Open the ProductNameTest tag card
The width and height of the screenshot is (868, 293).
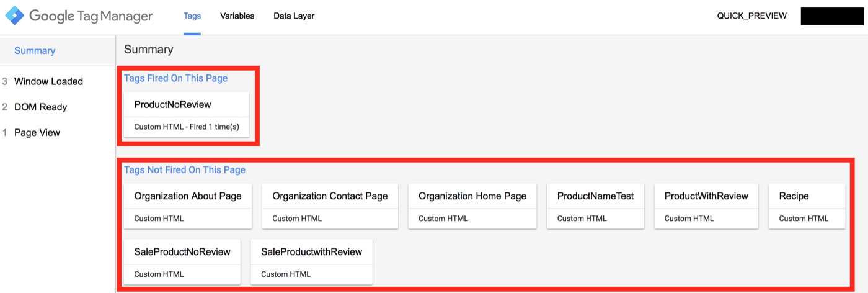595,206
